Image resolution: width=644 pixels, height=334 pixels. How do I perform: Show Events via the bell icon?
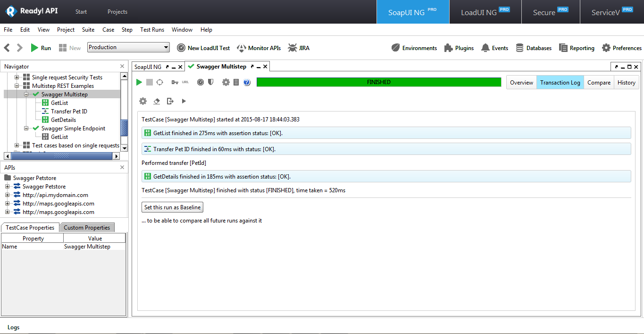(494, 48)
